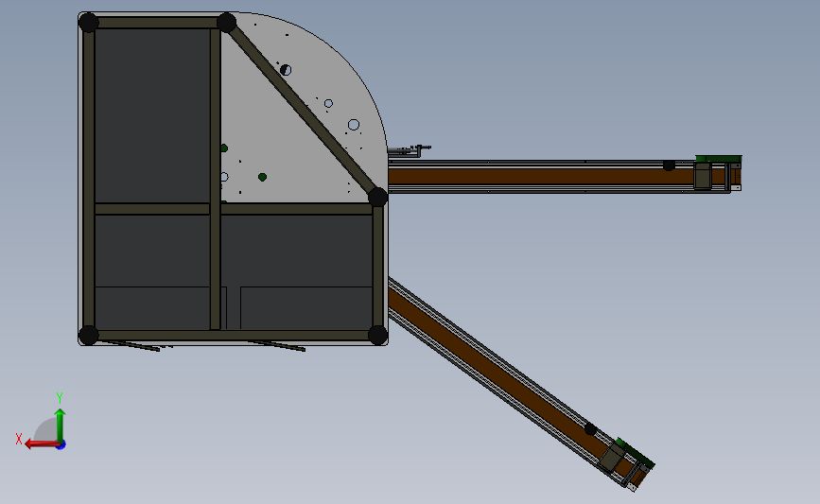The width and height of the screenshot is (820, 504).
Task: Select the largest circular hole in grey plate
Action: [354, 125]
